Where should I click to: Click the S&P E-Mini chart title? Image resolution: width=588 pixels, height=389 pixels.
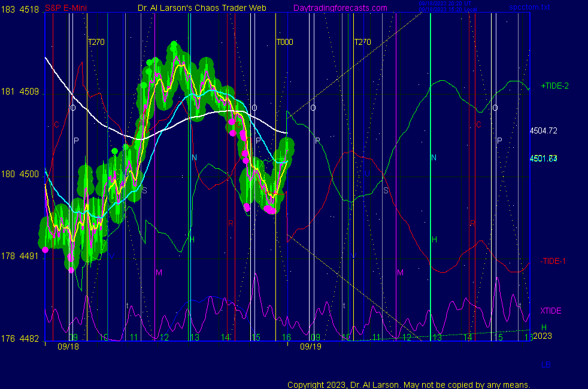point(66,8)
